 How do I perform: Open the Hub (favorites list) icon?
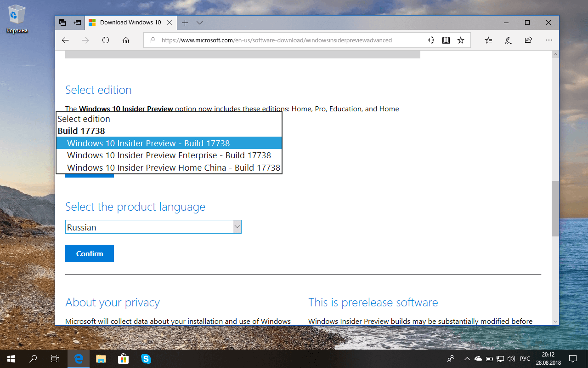tap(488, 40)
